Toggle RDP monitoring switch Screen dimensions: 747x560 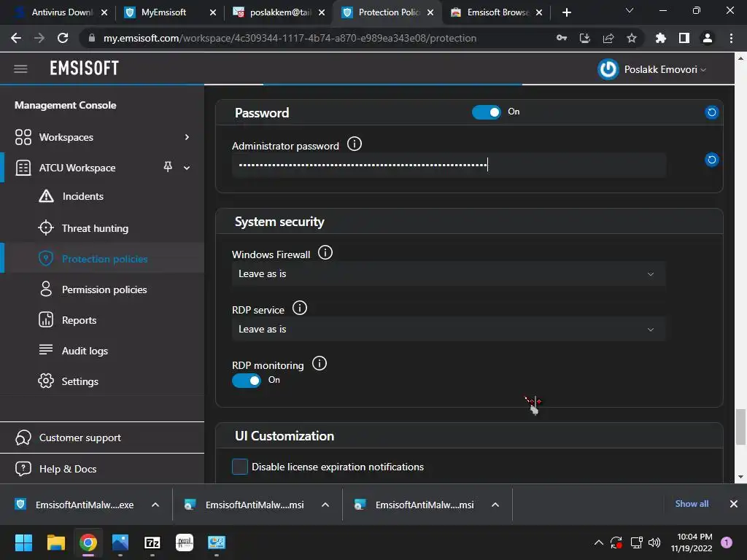[x=247, y=381]
